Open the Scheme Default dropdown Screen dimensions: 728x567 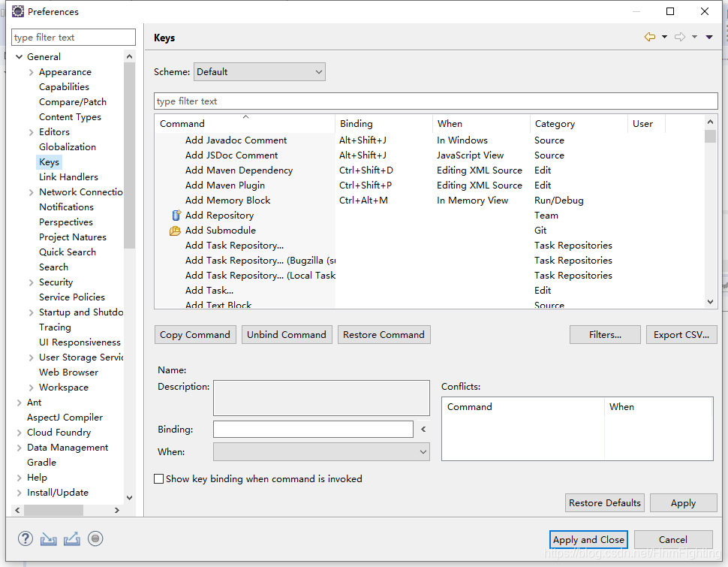260,72
